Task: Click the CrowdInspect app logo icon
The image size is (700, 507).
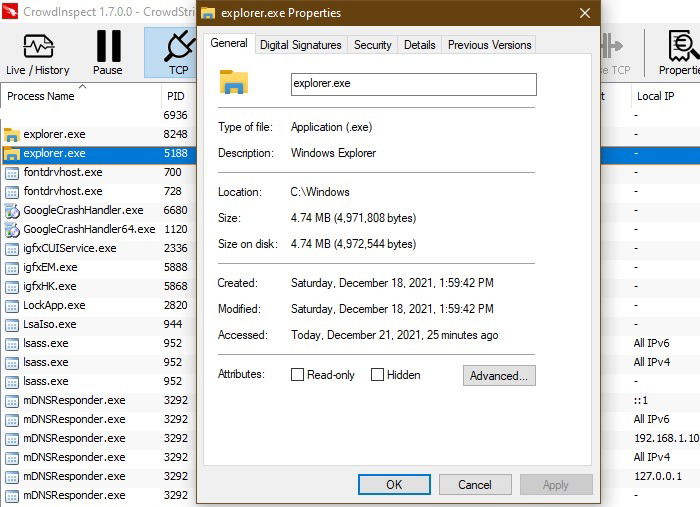Action: [10, 12]
